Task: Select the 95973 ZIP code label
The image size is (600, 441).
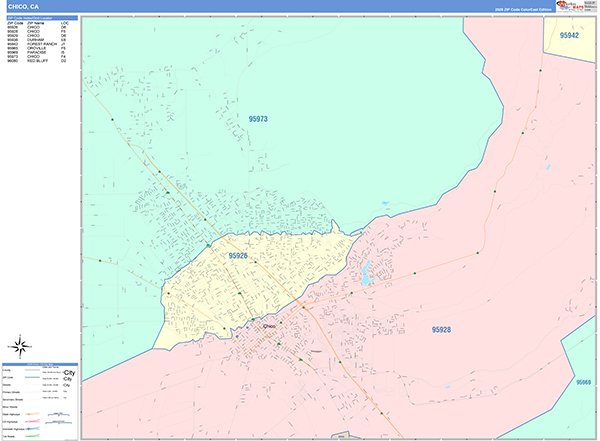Action: pos(258,119)
